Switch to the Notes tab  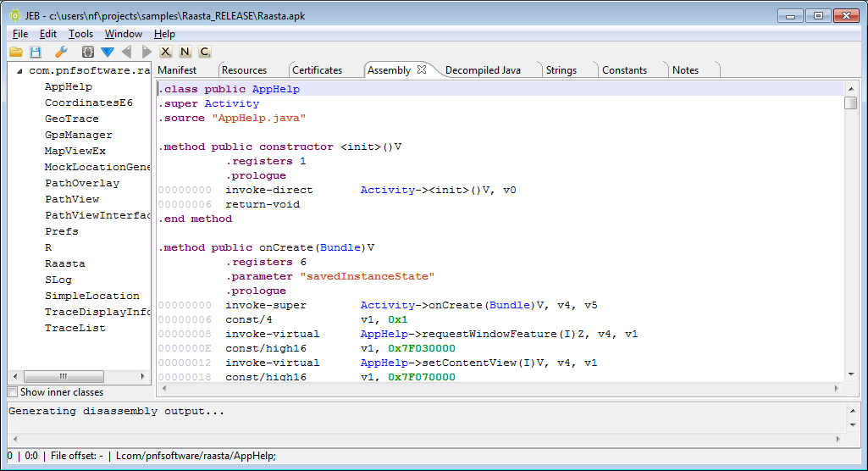[685, 70]
